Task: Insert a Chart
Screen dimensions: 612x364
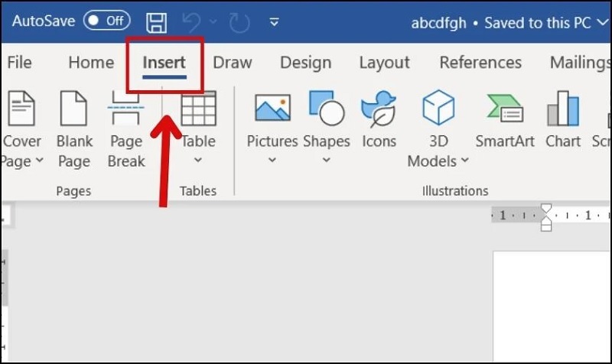Action: pyautogui.click(x=563, y=121)
